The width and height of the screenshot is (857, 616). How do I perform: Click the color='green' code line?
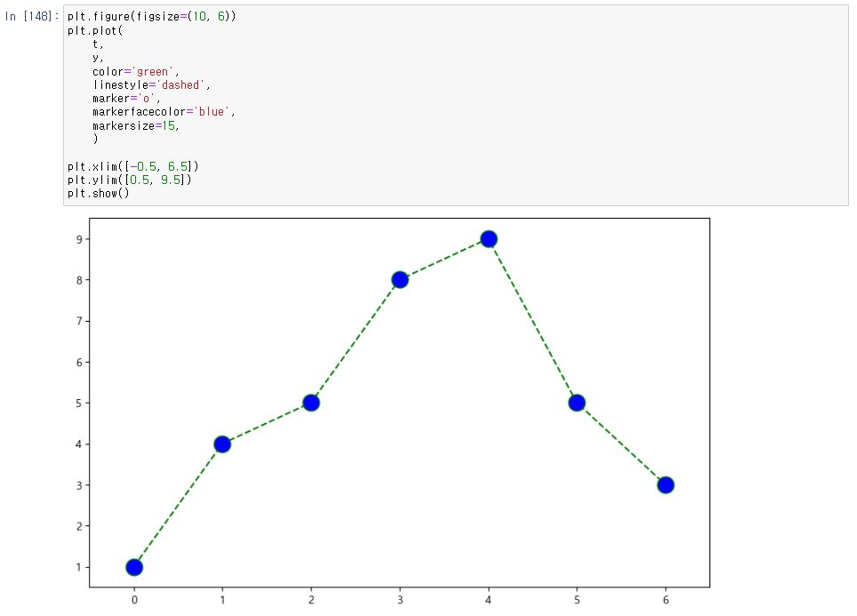point(135,72)
